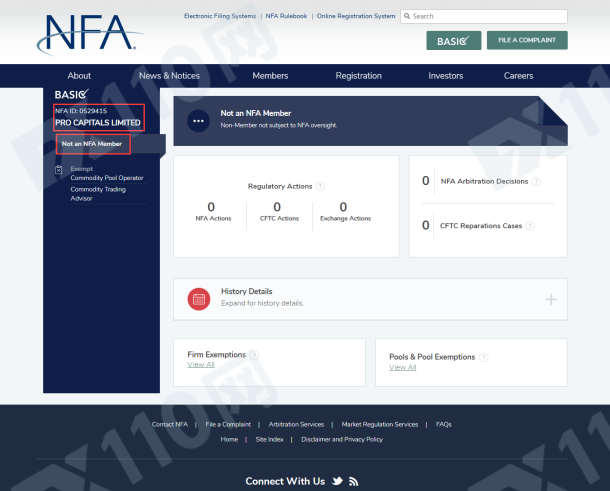Click into the Search field
This screenshot has height=491, width=610.
pos(484,16)
